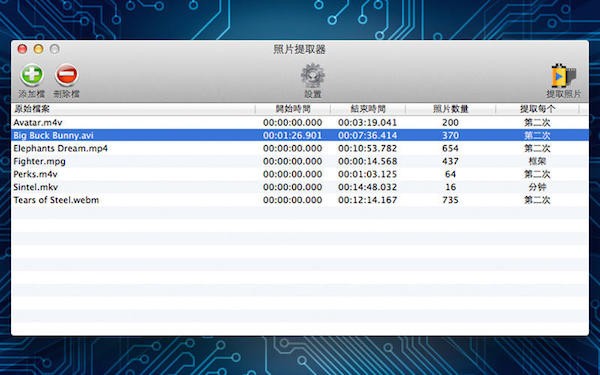This screenshot has height=375, width=600.
Task: Sort by the 提取每个 column header
Action: pos(537,109)
